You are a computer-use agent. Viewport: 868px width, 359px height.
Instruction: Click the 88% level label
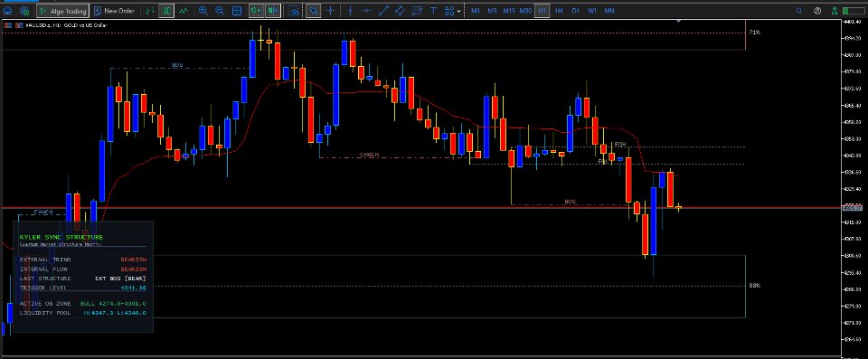(754, 286)
